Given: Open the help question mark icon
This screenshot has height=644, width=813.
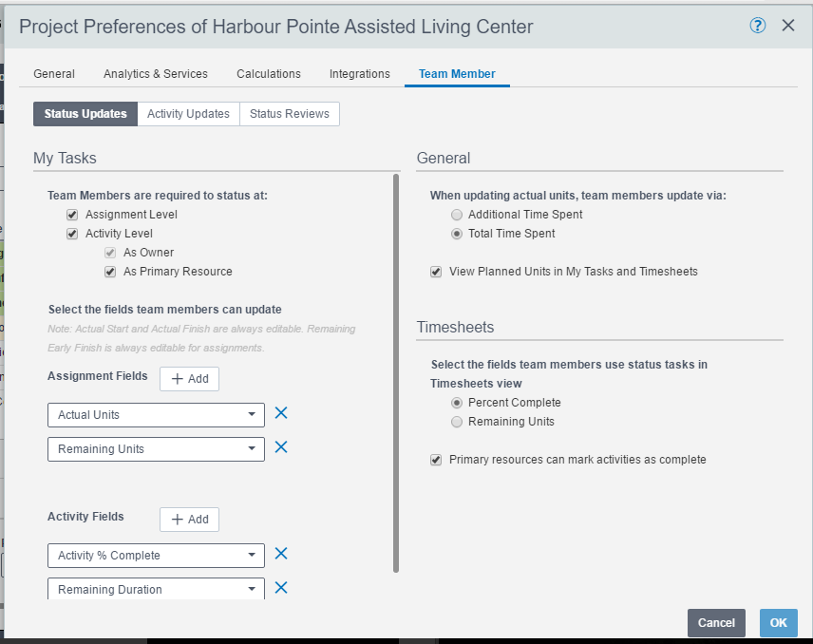Looking at the screenshot, I should [758, 26].
